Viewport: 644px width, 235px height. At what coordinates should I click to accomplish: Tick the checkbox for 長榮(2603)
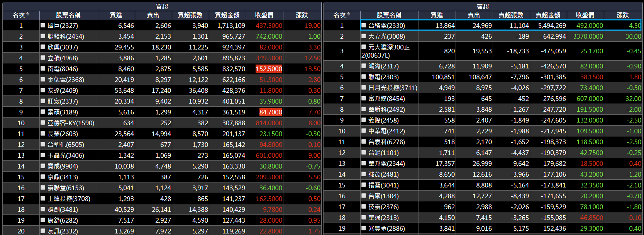(43, 133)
